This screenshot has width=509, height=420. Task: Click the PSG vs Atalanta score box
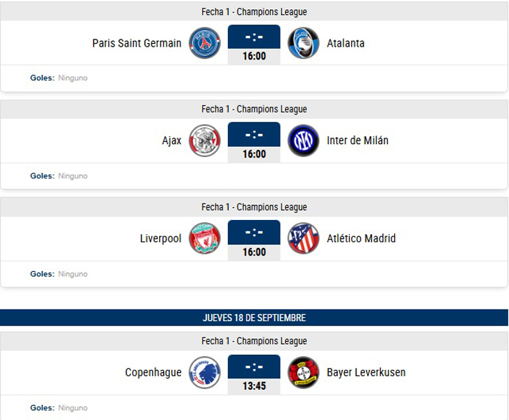254,36
